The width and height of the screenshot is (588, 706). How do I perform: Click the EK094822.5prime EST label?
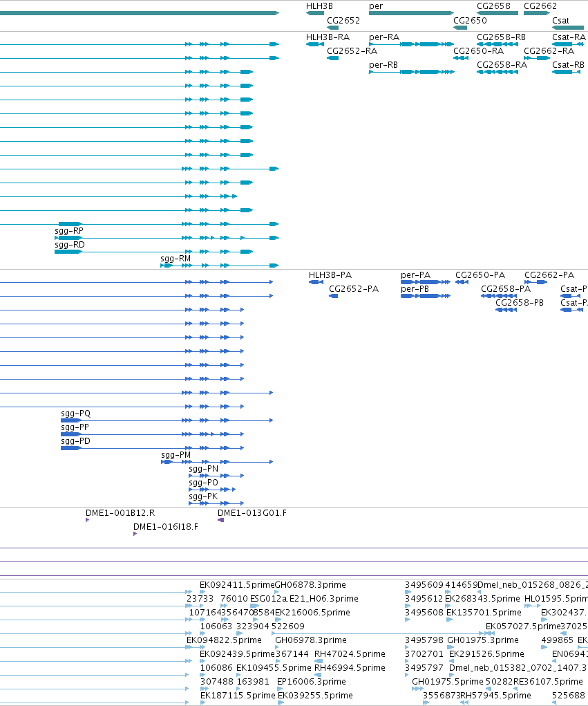(224, 641)
